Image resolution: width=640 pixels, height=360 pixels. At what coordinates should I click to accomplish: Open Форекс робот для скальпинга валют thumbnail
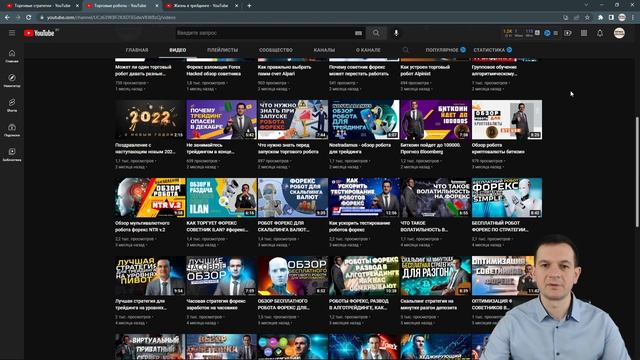[293, 198]
